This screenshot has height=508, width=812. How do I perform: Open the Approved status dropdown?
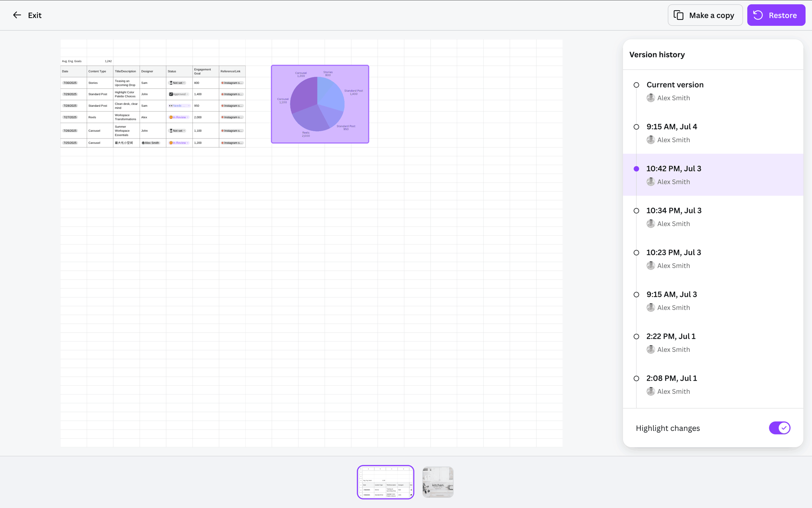[x=179, y=94]
